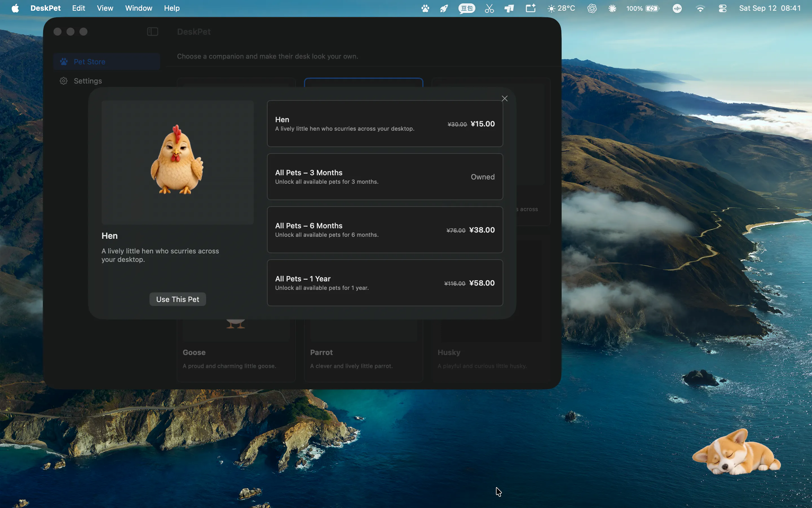Image resolution: width=812 pixels, height=508 pixels.
Task: Click the DeskPet paw menu bar icon
Action: click(425, 8)
